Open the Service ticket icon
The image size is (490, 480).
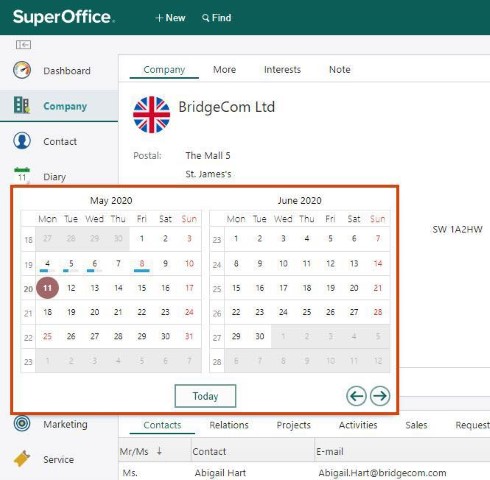click(22, 459)
